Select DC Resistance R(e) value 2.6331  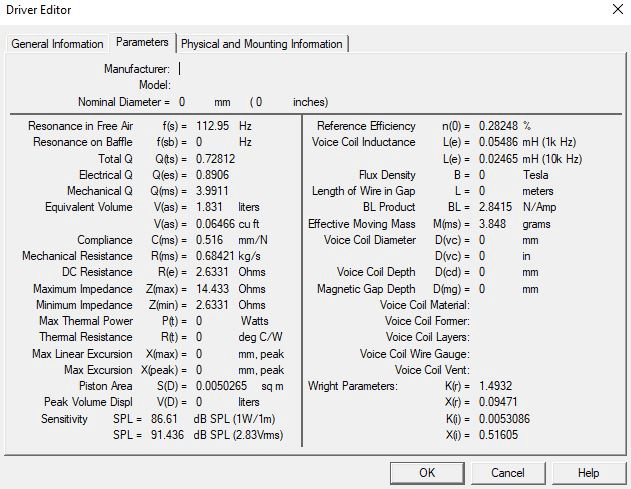[x=212, y=272]
